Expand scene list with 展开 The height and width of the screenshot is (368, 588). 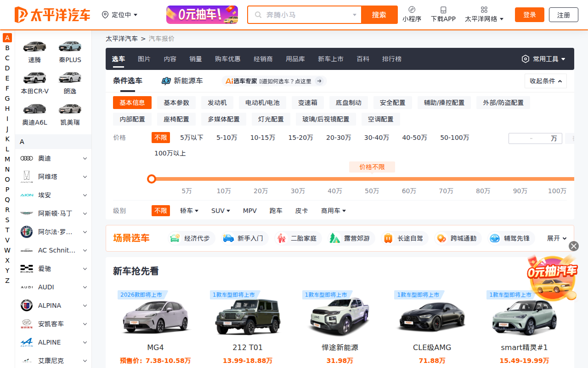(557, 238)
